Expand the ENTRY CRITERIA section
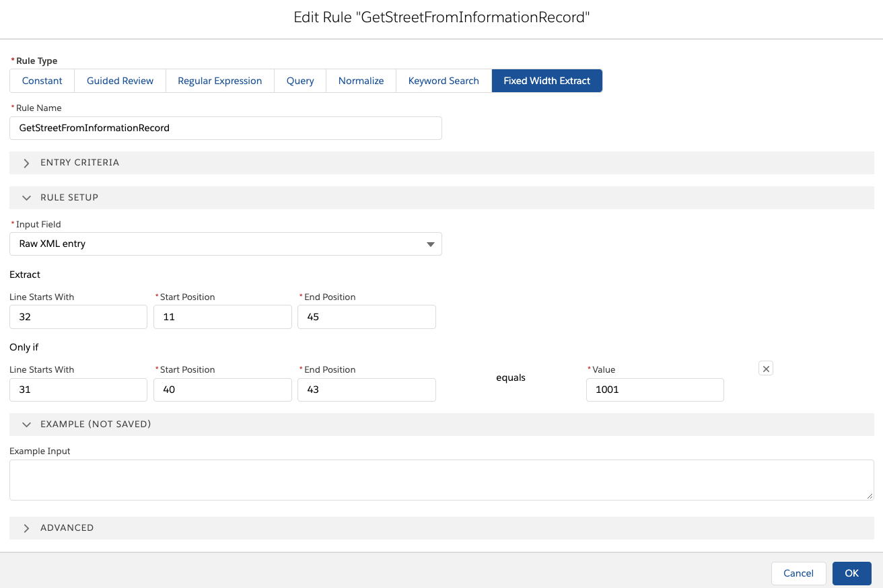 coord(81,162)
